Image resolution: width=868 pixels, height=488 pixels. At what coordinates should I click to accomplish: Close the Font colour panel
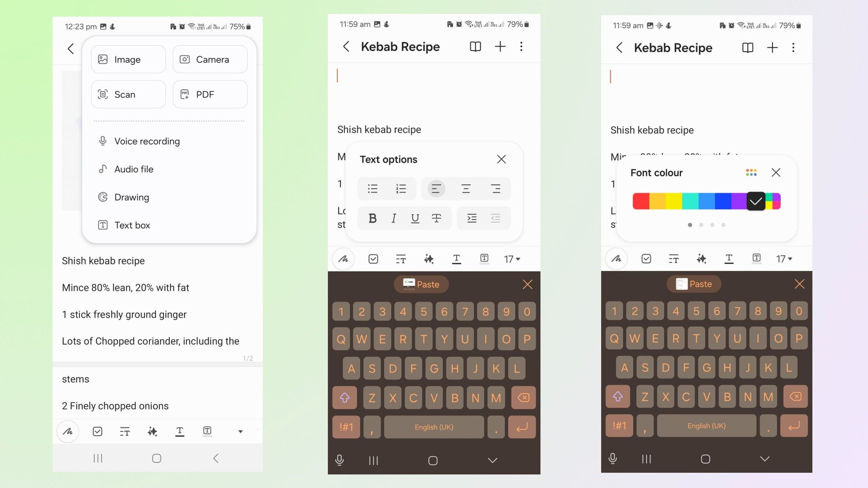775,172
